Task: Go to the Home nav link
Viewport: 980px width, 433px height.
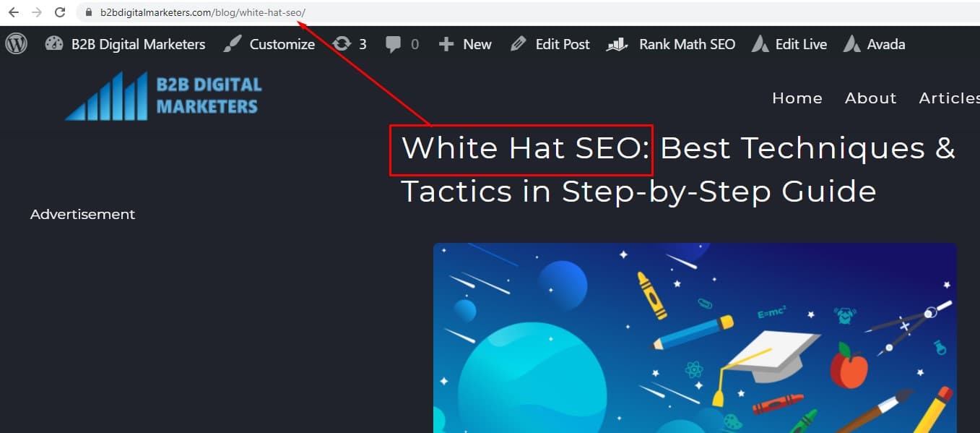Action: (797, 98)
